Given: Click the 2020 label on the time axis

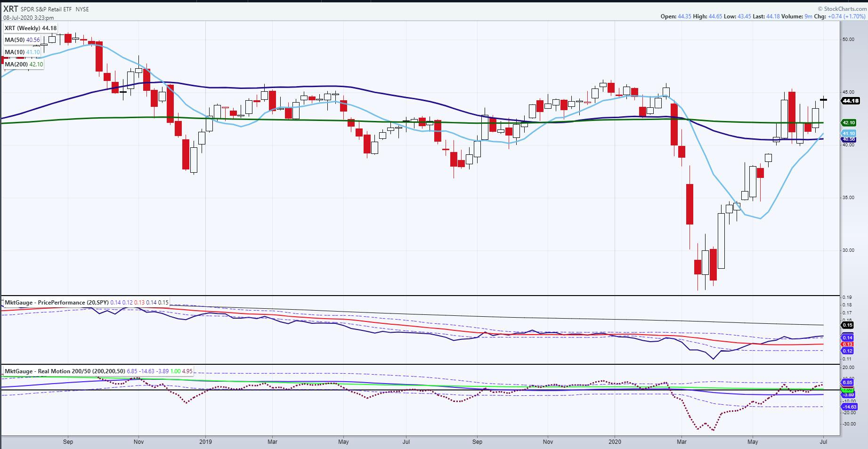Looking at the screenshot, I should click(615, 442).
